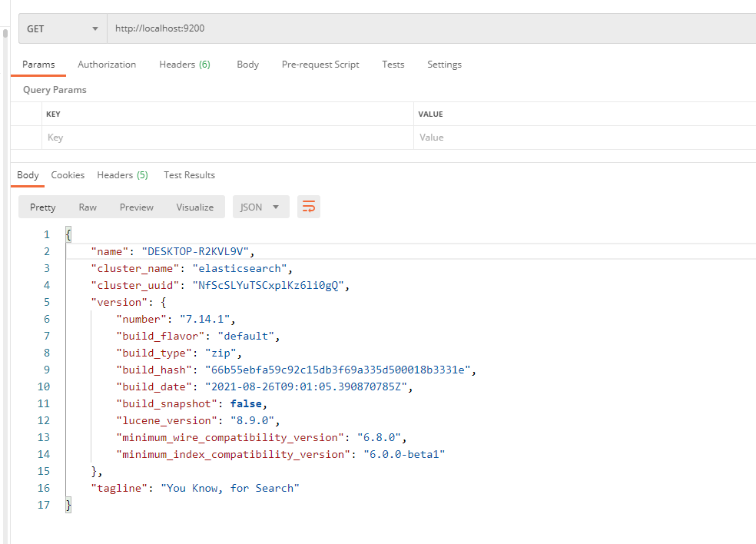Click the request URL field
The image size is (756, 544).
[432, 28]
